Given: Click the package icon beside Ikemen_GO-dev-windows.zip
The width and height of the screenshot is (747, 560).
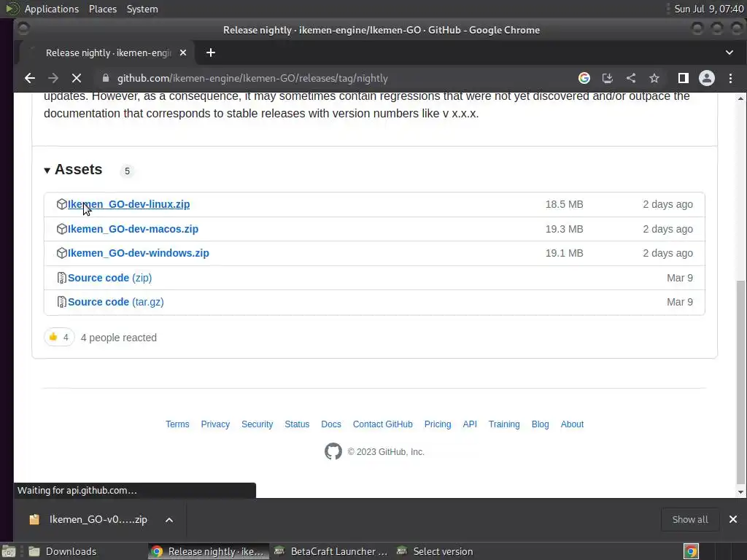Looking at the screenshot, I should click(x=61, y=253).
